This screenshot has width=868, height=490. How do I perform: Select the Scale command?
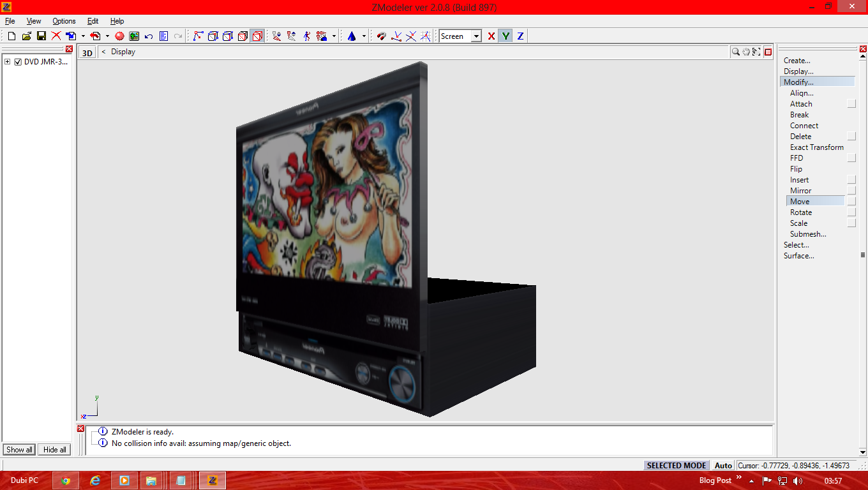tap(798, 223)
